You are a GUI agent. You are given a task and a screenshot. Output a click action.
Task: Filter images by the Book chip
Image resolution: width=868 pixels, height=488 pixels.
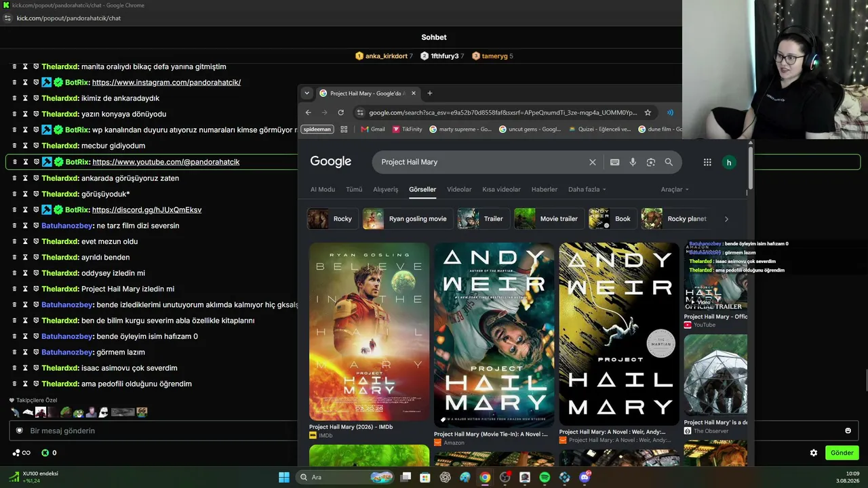click(x=612, y=219)
